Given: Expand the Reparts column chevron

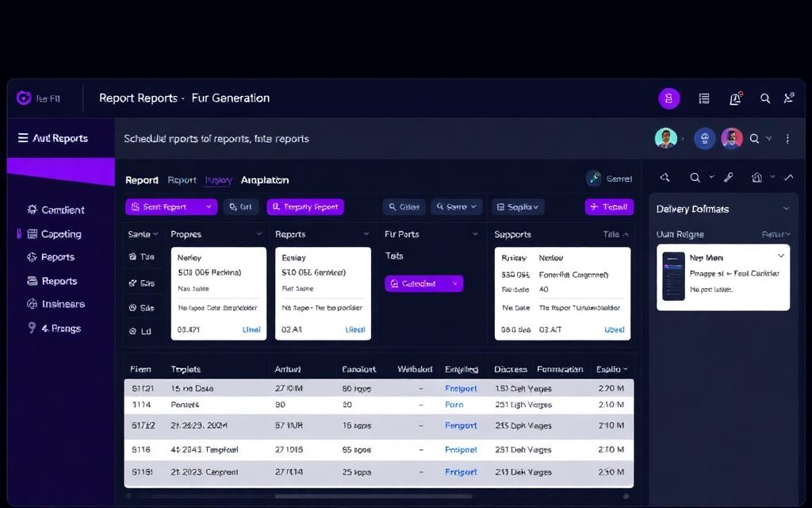Looking at the screenshot, I should [366, 234].
